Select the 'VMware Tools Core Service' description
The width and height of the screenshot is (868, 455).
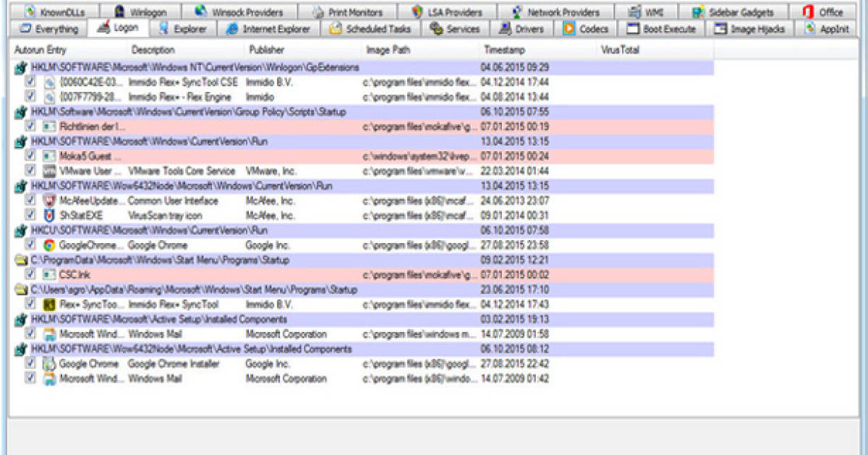[182, 171]
